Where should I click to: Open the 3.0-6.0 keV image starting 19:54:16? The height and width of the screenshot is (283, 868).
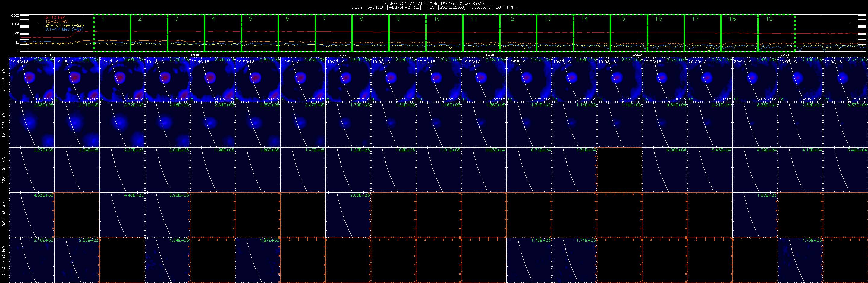click(439, 79)
